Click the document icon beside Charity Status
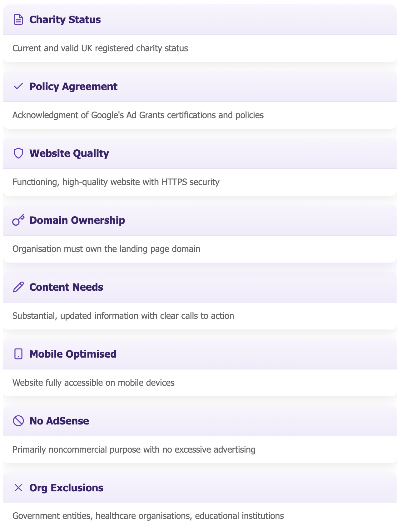 18,19
